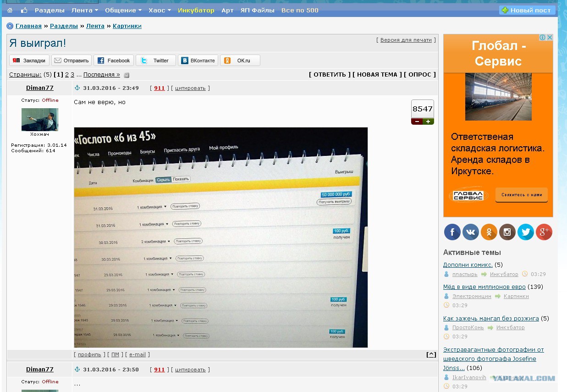
Task: Click the home icon in top navigation
Action: click(10, 10)
